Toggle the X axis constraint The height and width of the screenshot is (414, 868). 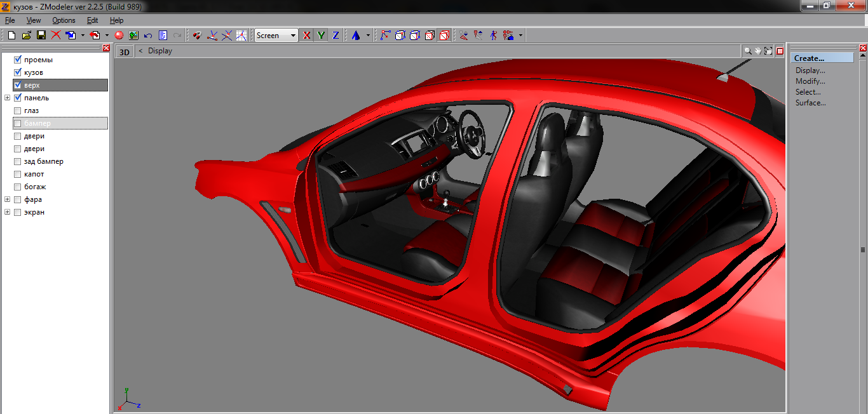pyautogui.click(x=307, y=36)
